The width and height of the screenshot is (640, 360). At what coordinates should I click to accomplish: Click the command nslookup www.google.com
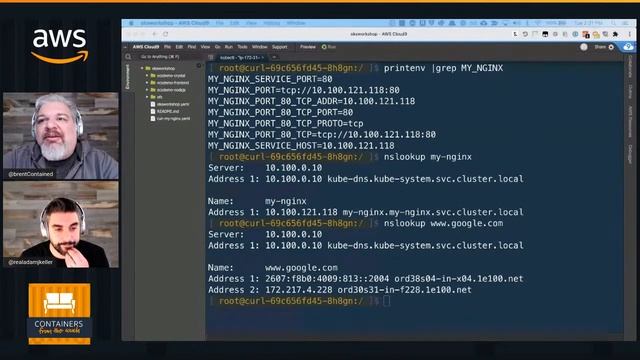pos(443,223)
